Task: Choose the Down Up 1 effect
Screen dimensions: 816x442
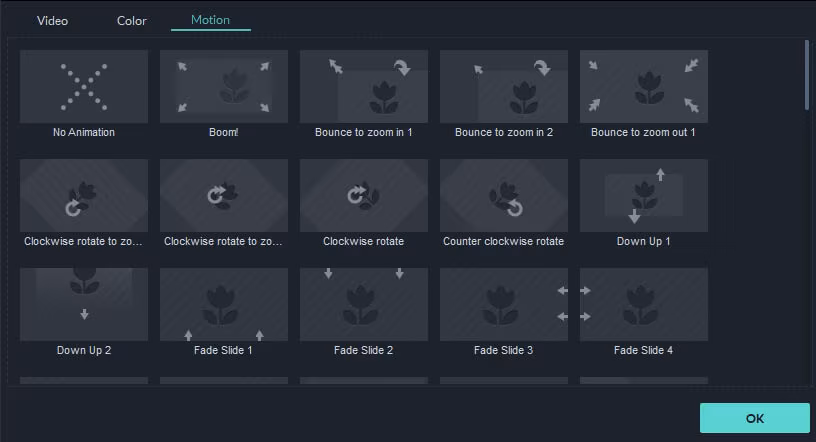Action: point(644,195)
